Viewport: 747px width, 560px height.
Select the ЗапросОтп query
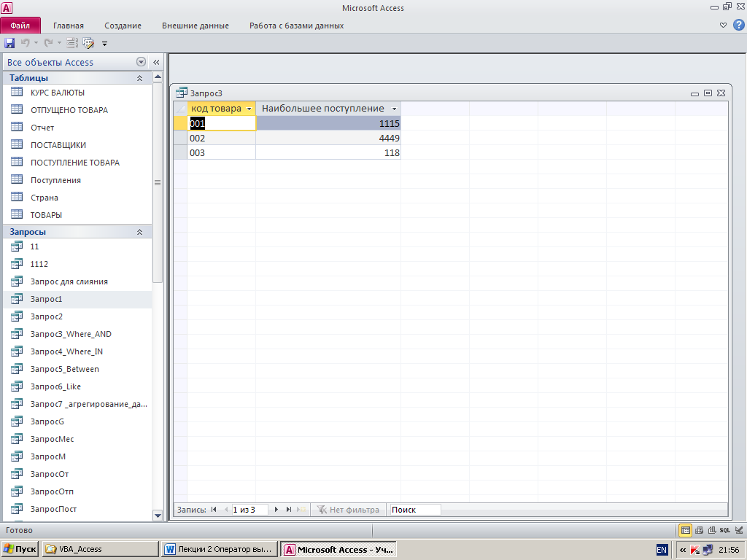(77, 491)
